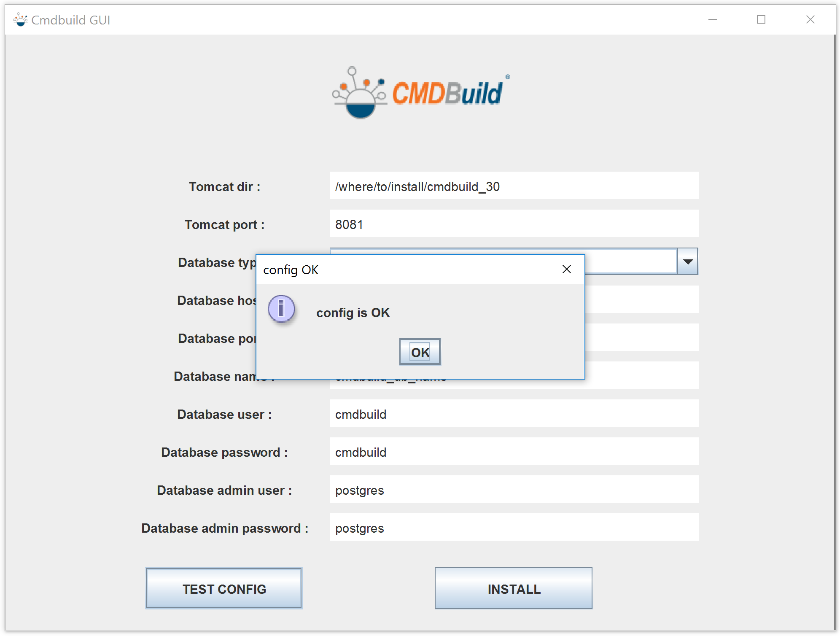Click the Database name field right portion
This screenshot has height=636, width=840.
point(641,376)
